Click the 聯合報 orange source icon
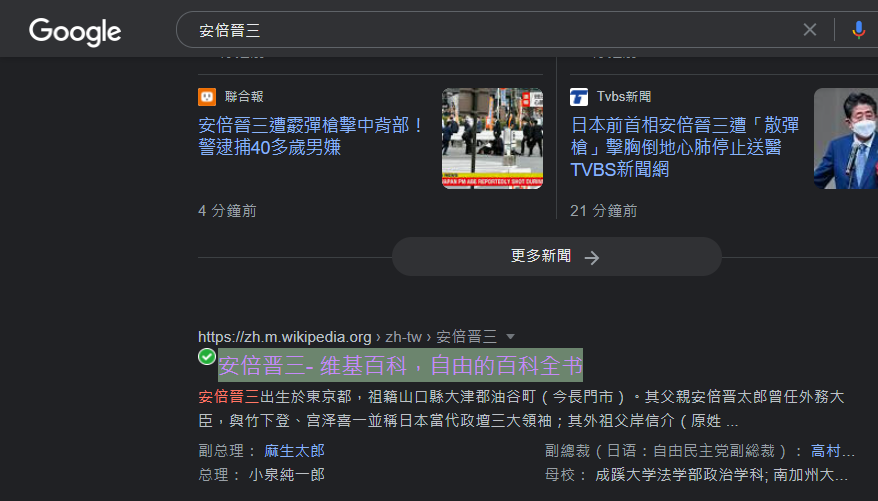The image size is (878, 501). pos(207,97)
